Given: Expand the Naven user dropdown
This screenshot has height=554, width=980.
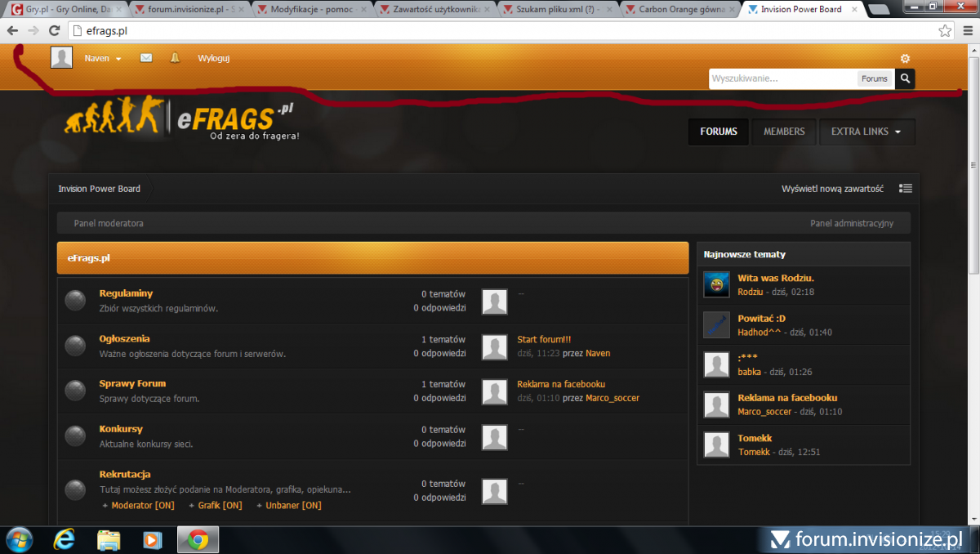Looking at the screenshot, I should tap(103, 58).
